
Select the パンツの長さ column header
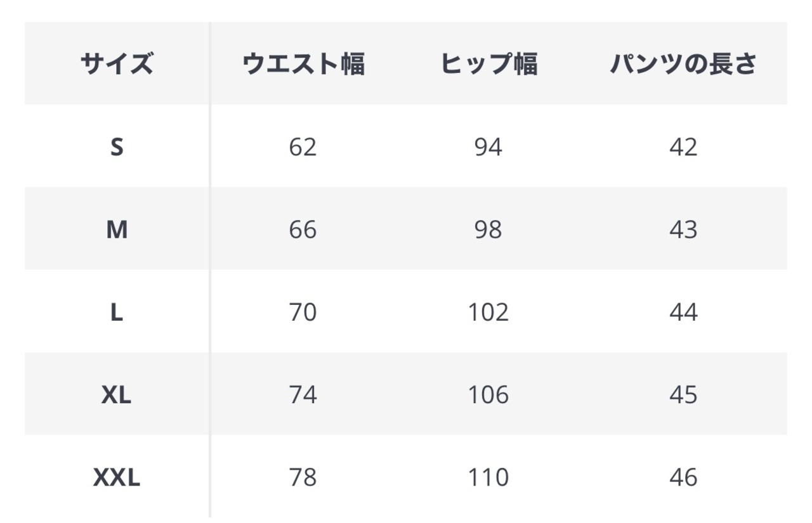coord(683,64)
